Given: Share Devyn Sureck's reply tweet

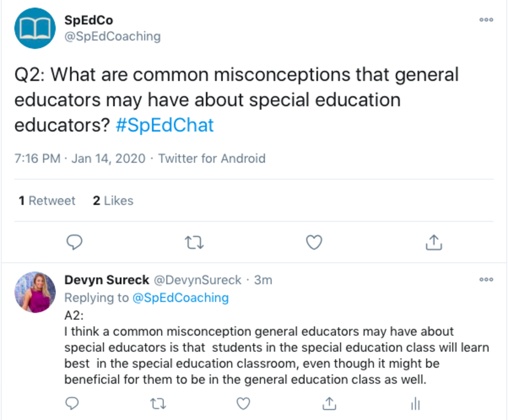Looking at the screenshot, I should [x=329, y=403].
